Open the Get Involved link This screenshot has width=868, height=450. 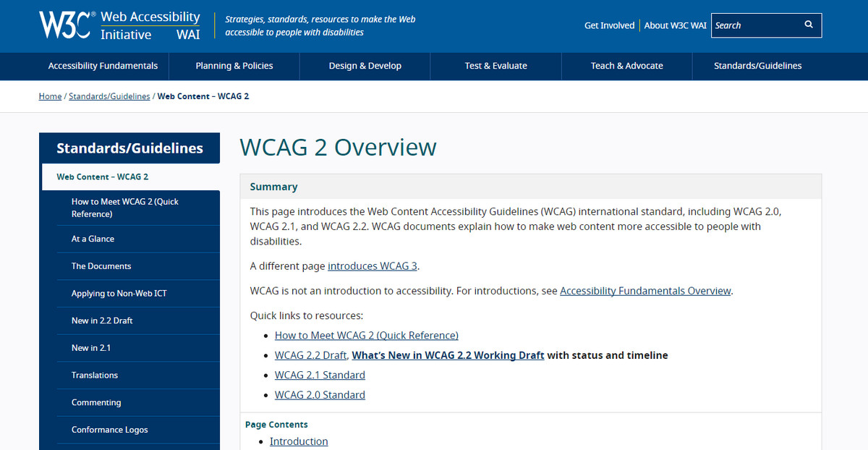tap(609, 25)
